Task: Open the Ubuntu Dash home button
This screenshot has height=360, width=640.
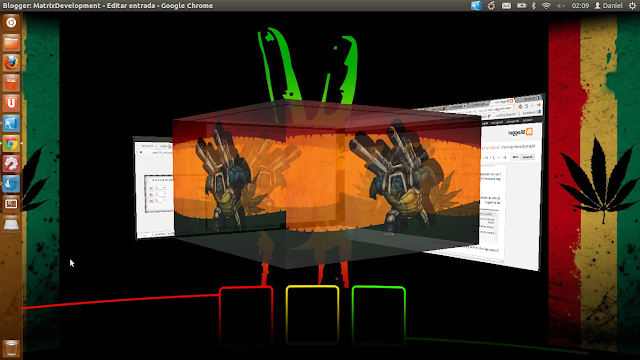Action: 11,22
